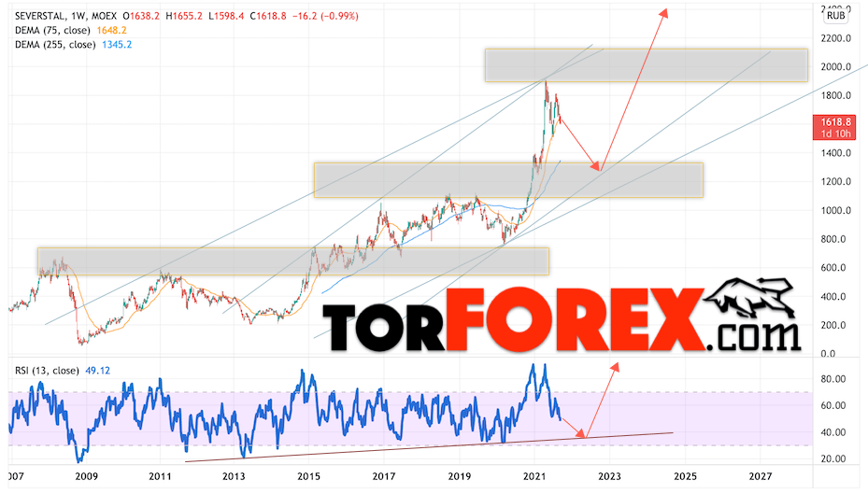Select the DEMA (75, close) indicator label
Screen dimensions: 868x493
pos(52,31)
